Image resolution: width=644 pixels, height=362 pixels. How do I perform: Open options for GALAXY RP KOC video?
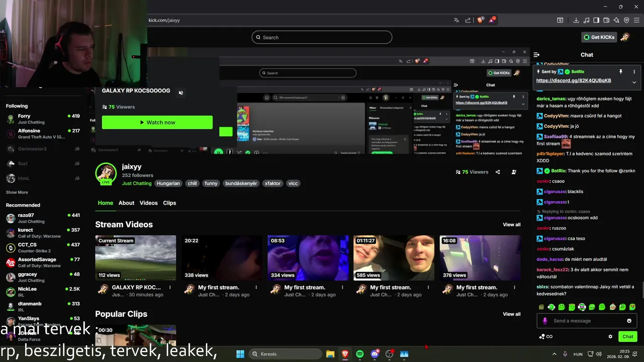tap(170, 288)
